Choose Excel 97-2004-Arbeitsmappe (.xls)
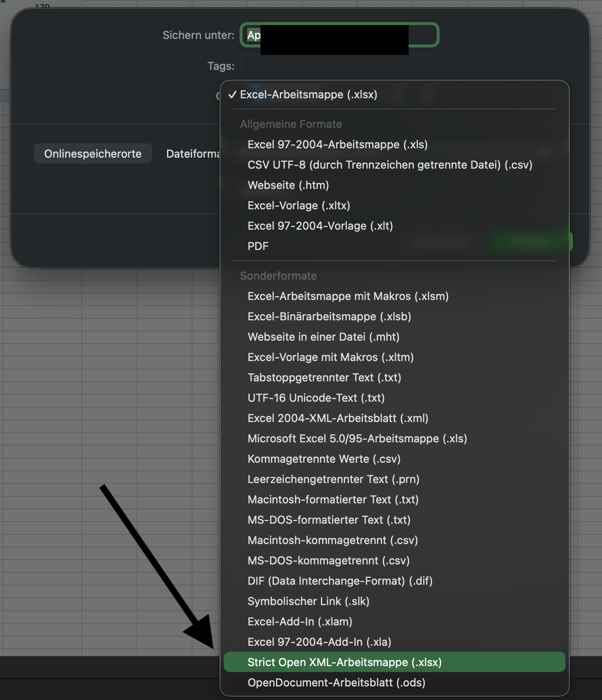The height and width of the screenshot is (700, 602). click(394, 144)
